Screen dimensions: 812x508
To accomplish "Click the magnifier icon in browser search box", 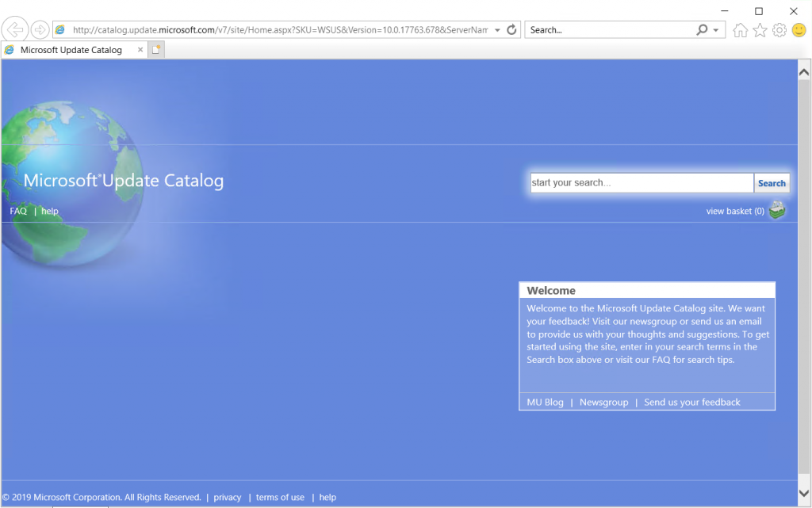I will click(x=702, y=30).
